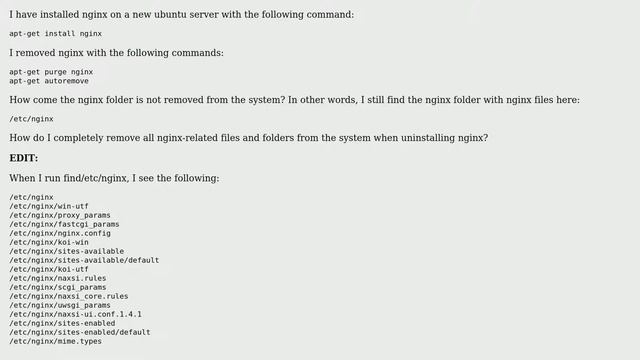
Task: Click the '/etc/nginx/naxsi-ui.conf.1.4.1' line
Action: (76, 314)
